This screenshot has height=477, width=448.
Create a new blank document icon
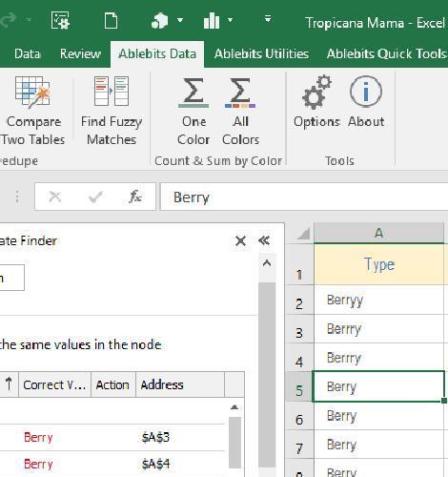pos(111,21)
